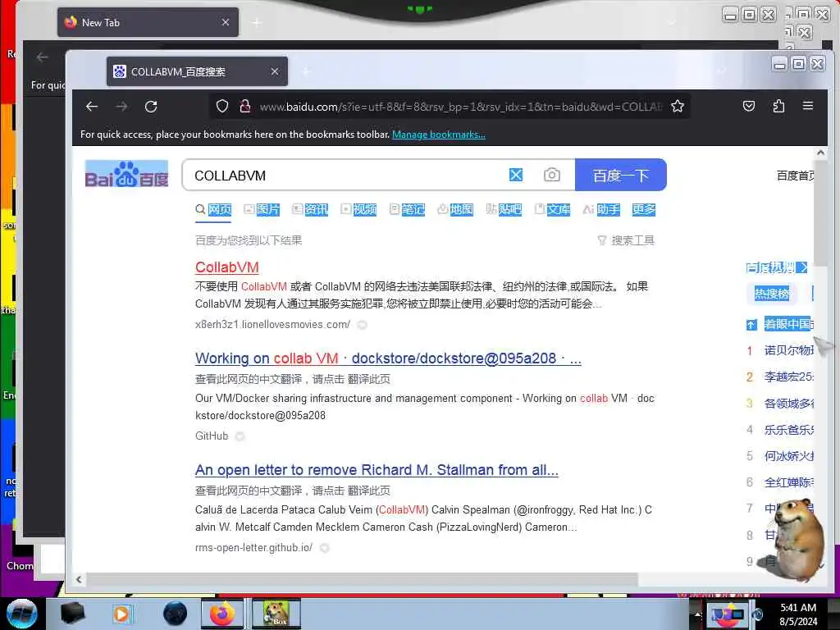Click the gopher Box taskbar icon
Image resolution: width=840 pixels, height=630 pixels.
(x=276, y=614)
